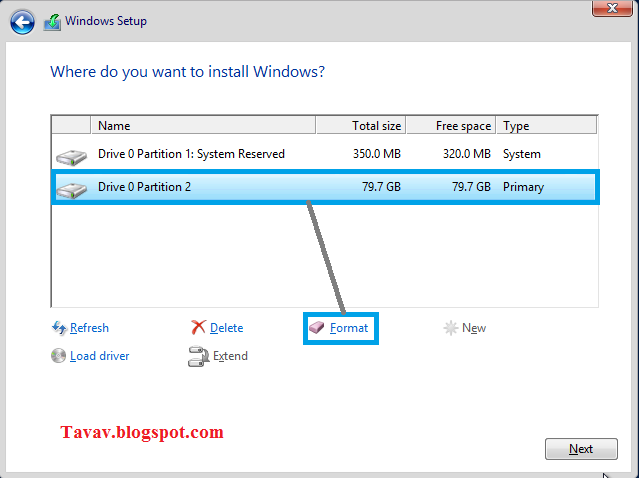Click the Extend link
Viewport: 639px width, 478px height.
tap(230, 356)
